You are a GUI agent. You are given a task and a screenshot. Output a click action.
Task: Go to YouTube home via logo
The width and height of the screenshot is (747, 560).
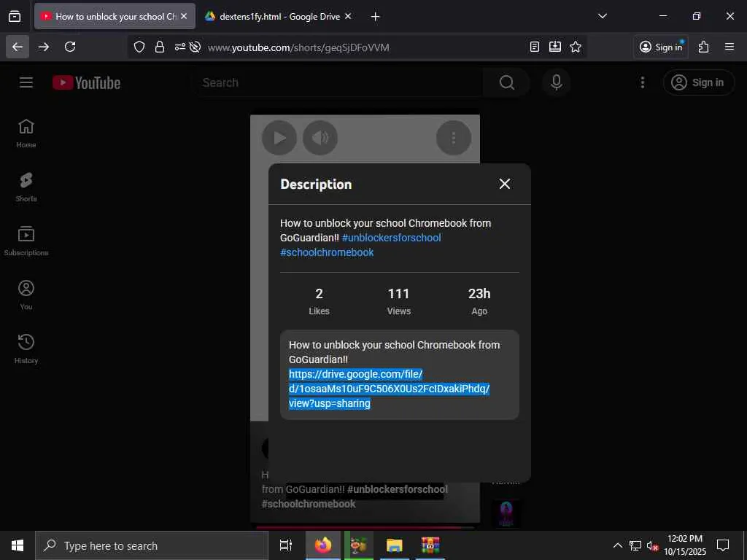(x=86, y=82)
